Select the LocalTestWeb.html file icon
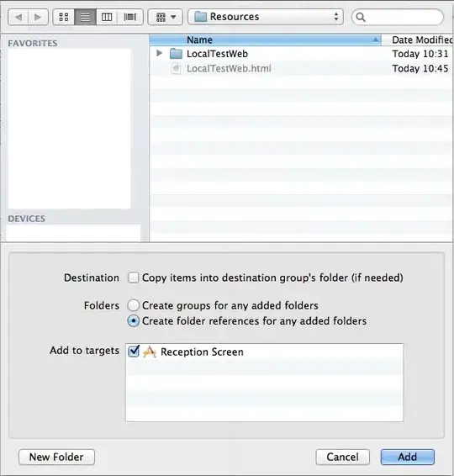 176,69
